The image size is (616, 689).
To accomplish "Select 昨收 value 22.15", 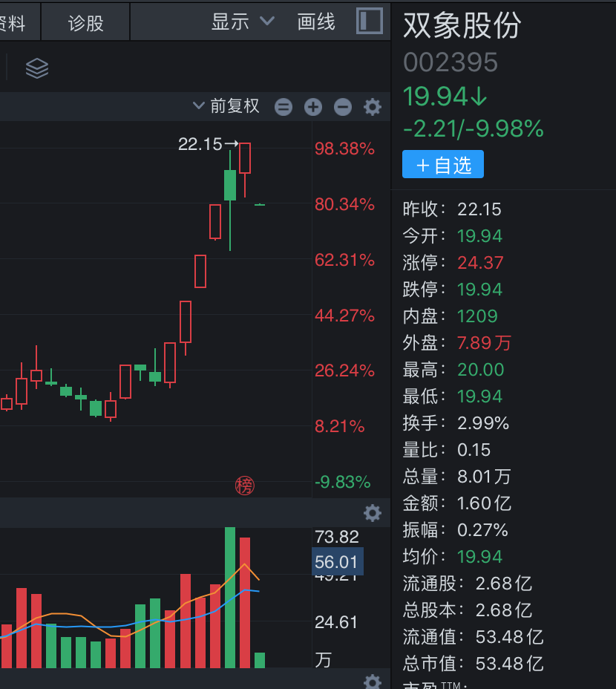I will click(479, 209).
